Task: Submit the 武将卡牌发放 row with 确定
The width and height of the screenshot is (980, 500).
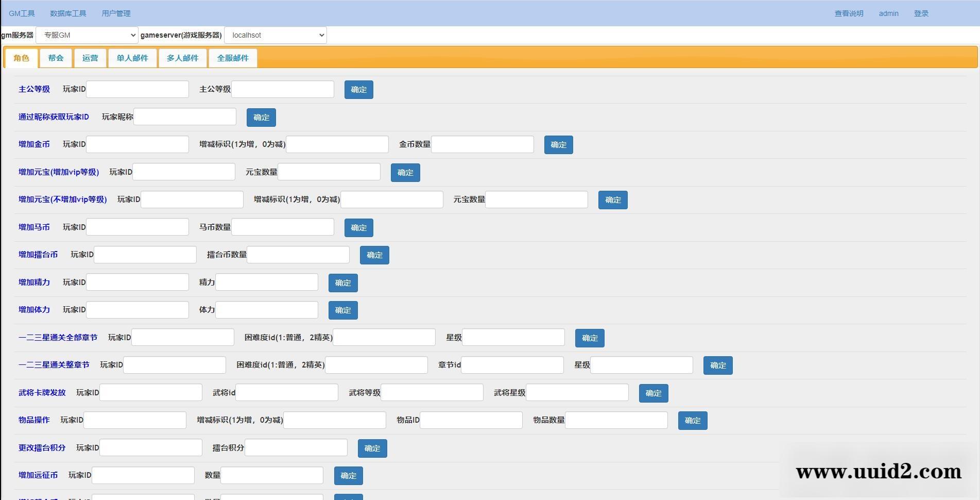Action: pyautogui.click(x=653, y=393)
